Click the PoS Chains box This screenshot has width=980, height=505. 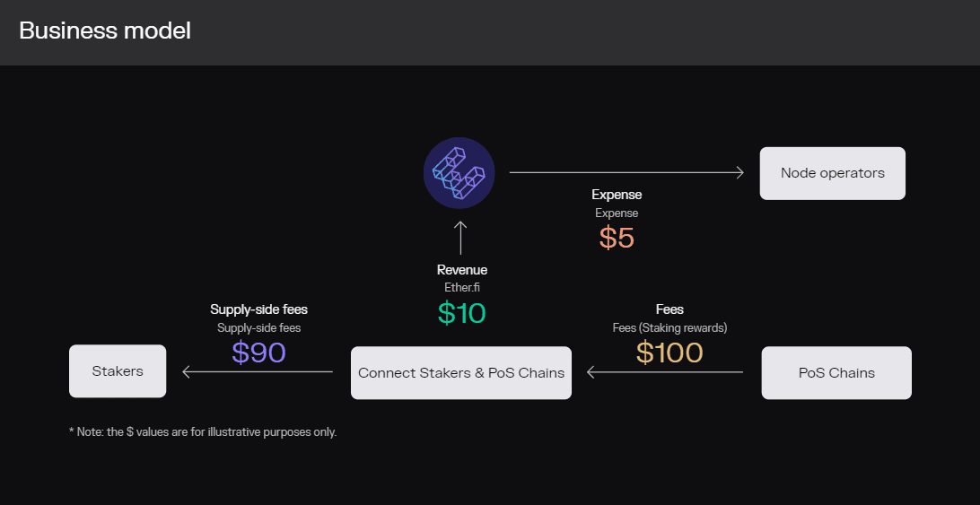point(836,373)
